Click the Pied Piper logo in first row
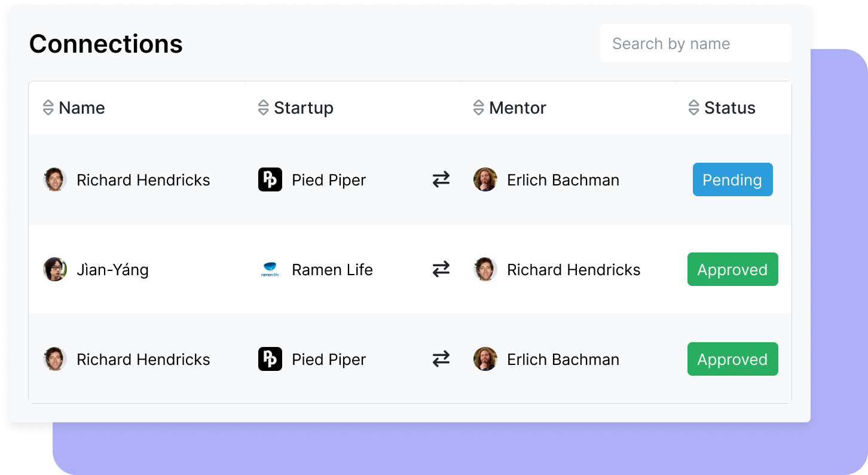The image size is (868, 475). [x=270, y=179]
